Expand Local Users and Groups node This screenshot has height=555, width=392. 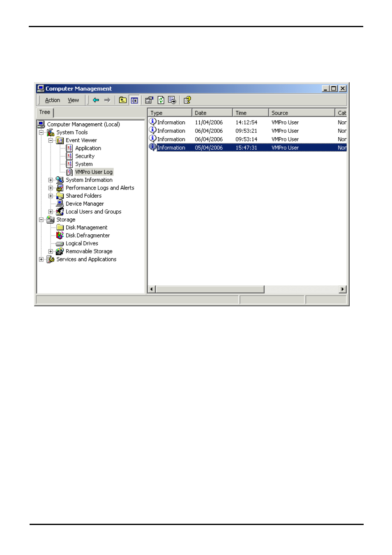pyautogui.click(x=51, y=212)
